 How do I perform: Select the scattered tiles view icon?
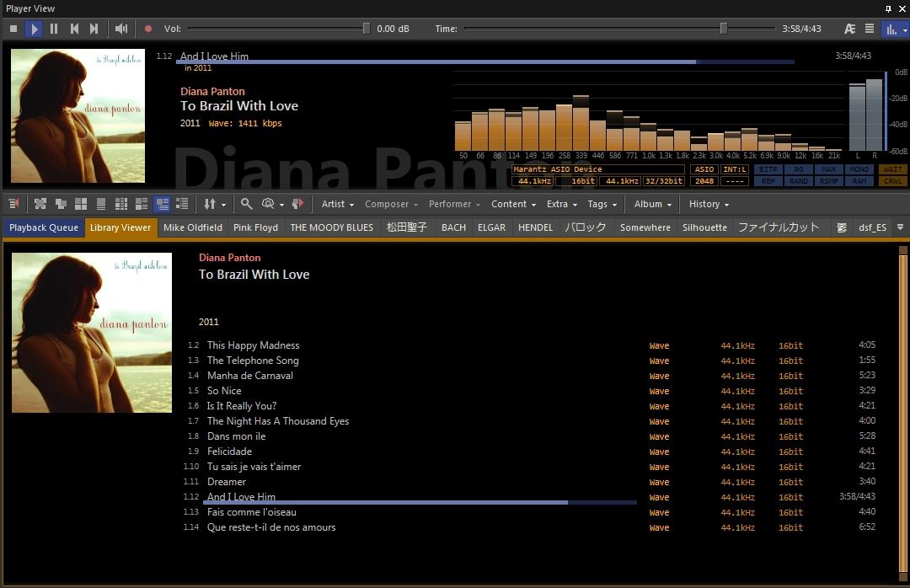pos(40,204)
